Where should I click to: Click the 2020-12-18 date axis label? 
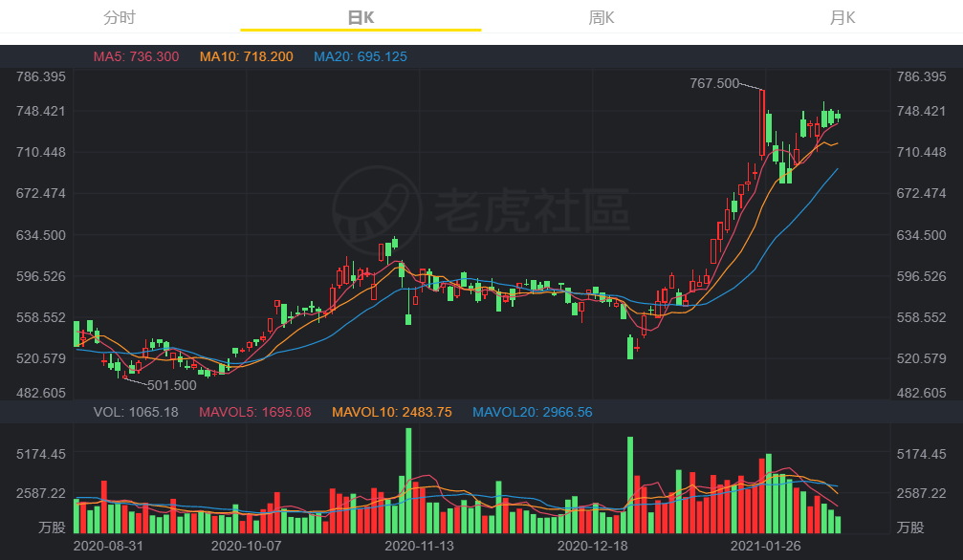[x=593, y=546]
